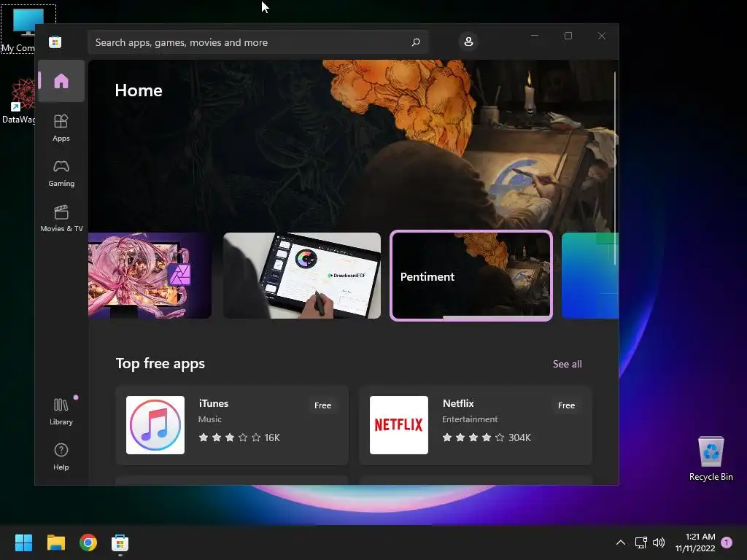The image size is (747, 560).
Task: Minimize the Microsoft Store window
Action: coord(535,36)
